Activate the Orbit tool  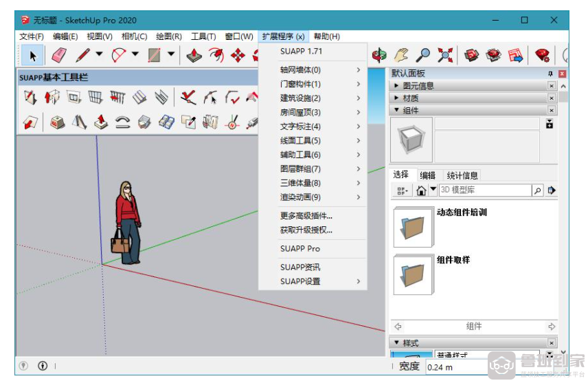tap(379, 55)
